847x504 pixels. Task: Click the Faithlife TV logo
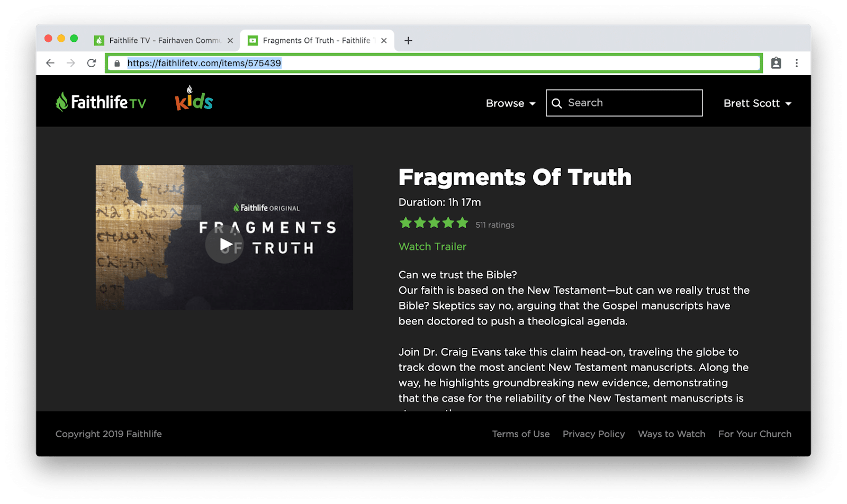[x=101, y=102]
